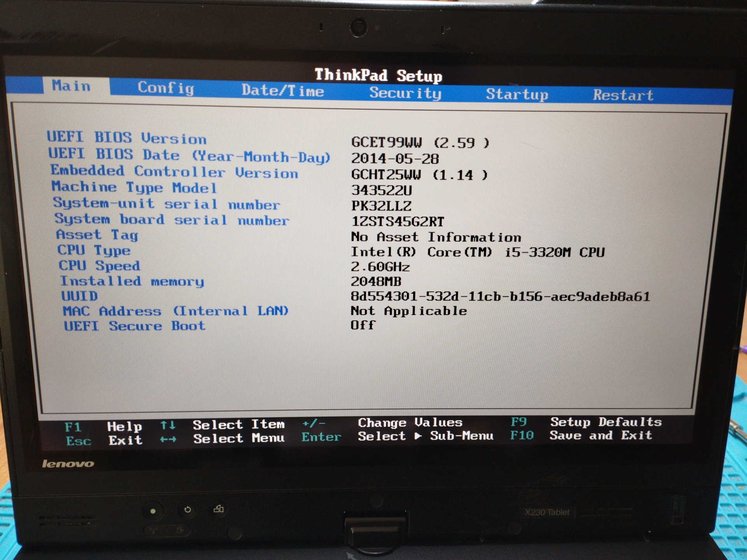Viewport: 747px width, 560px height.
Task: Click the Select Menu hint
Action: tap(239, 438)
